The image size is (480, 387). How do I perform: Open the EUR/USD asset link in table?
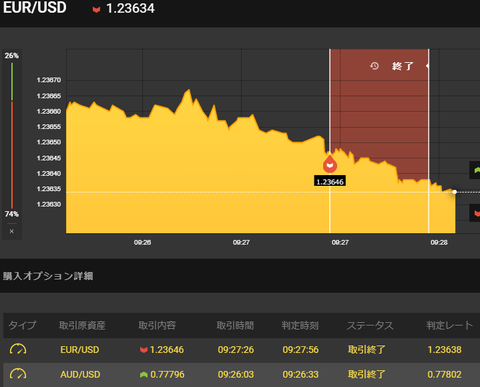coord(80,350)
